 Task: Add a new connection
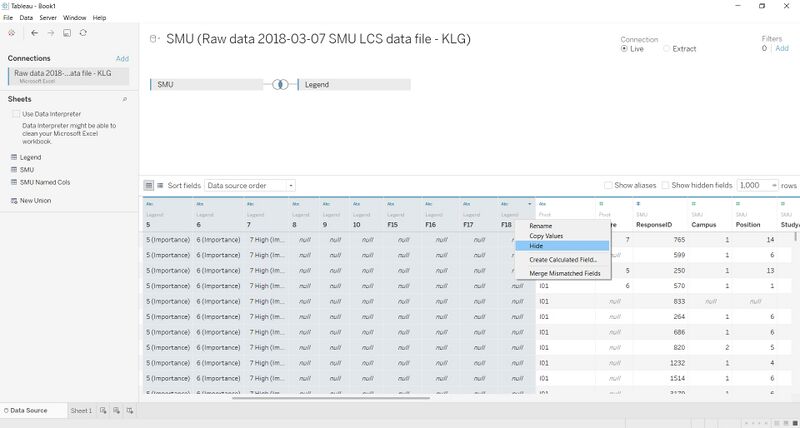122,59
